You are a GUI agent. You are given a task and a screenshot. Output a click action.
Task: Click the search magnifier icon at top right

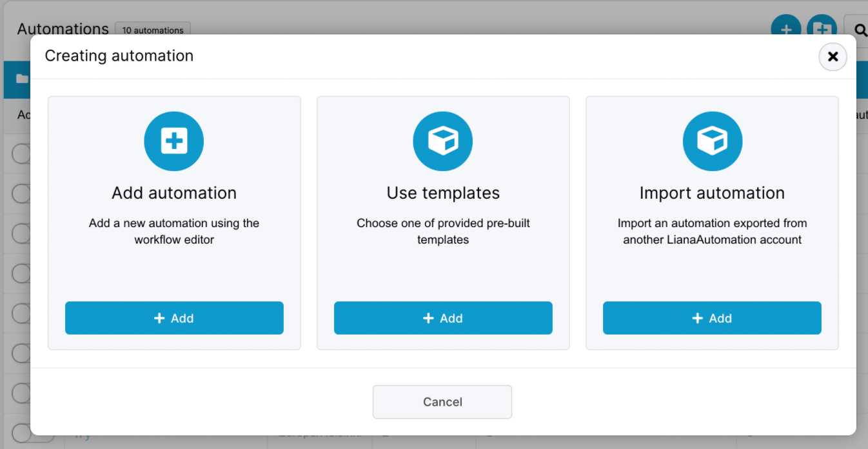(x=859, y=30)
